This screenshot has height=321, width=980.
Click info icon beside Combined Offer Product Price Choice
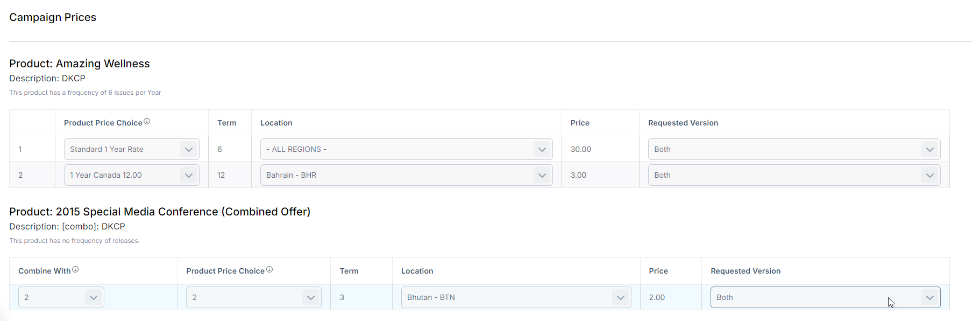coord(269,270)
